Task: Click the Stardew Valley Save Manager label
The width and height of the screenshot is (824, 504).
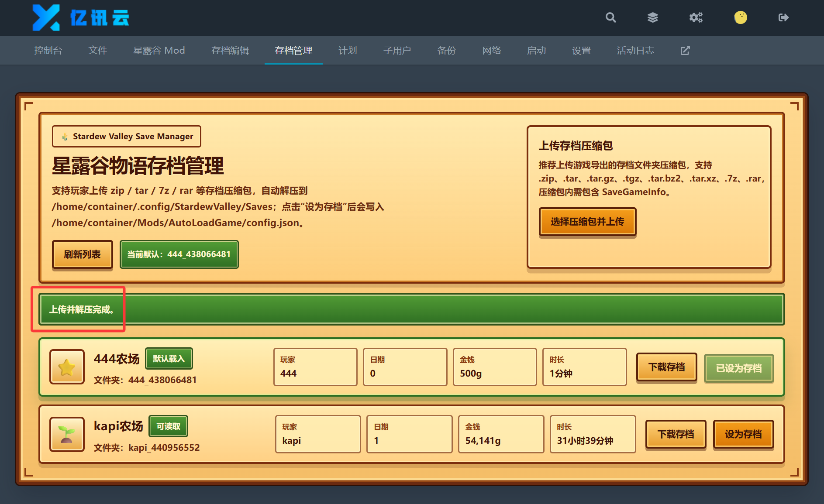Action: [127, 137]
